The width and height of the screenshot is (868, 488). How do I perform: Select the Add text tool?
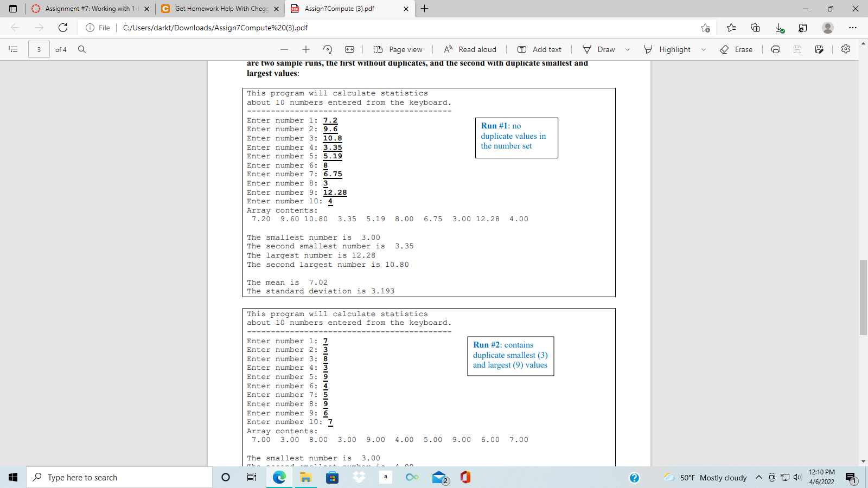539,49
